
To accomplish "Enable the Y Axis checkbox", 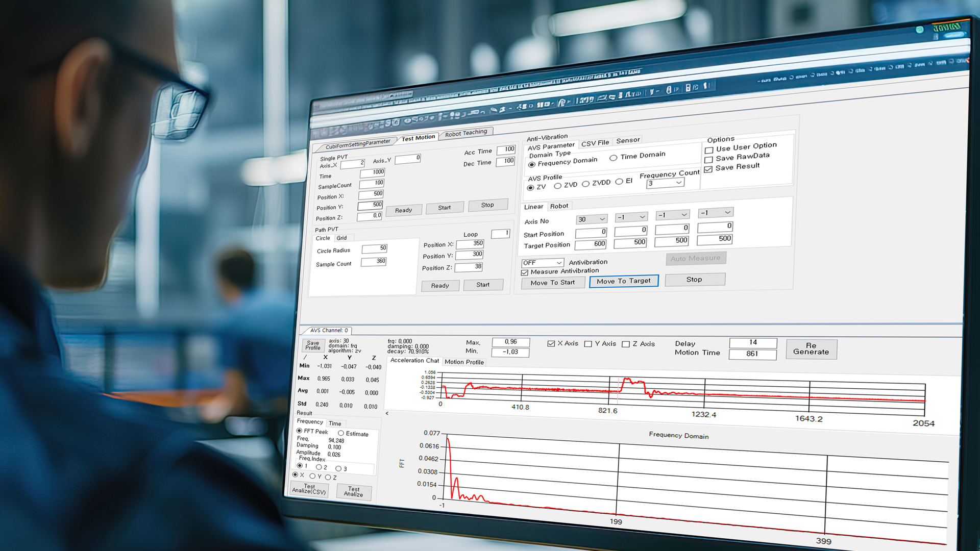I will (588, 344).
